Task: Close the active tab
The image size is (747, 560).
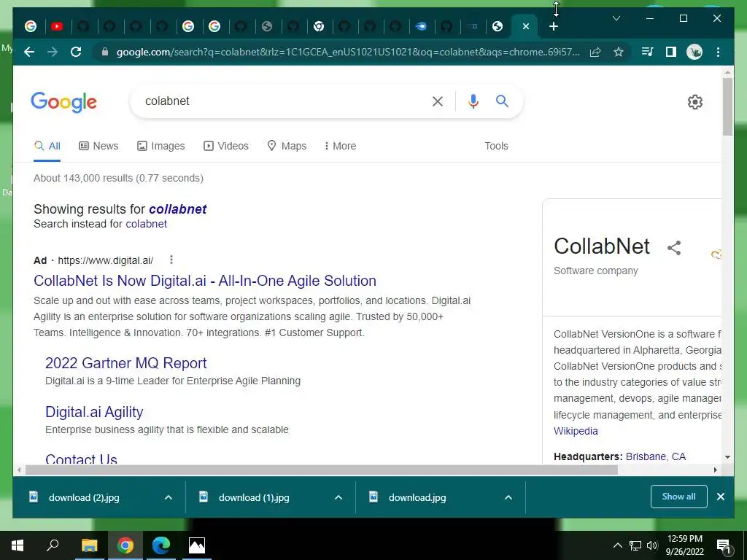Action: (525, 27)
